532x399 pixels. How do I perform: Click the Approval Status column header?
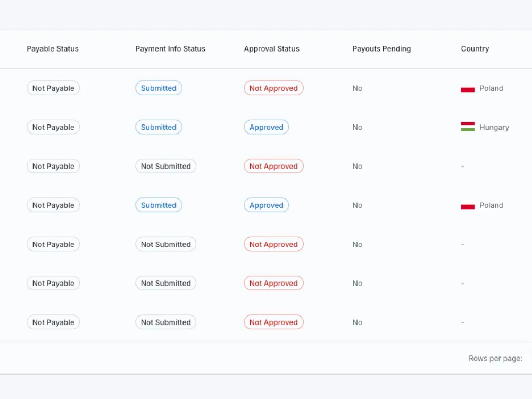click(271, 48)
